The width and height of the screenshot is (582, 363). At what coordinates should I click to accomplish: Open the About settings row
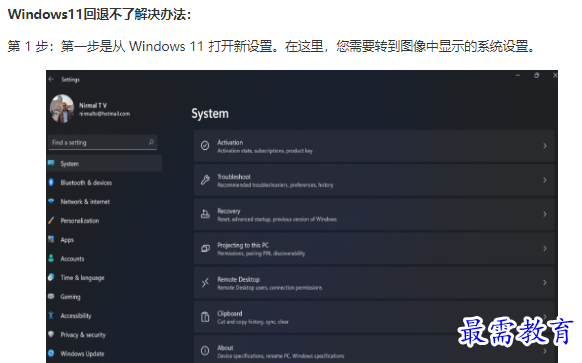pos(374,350)
